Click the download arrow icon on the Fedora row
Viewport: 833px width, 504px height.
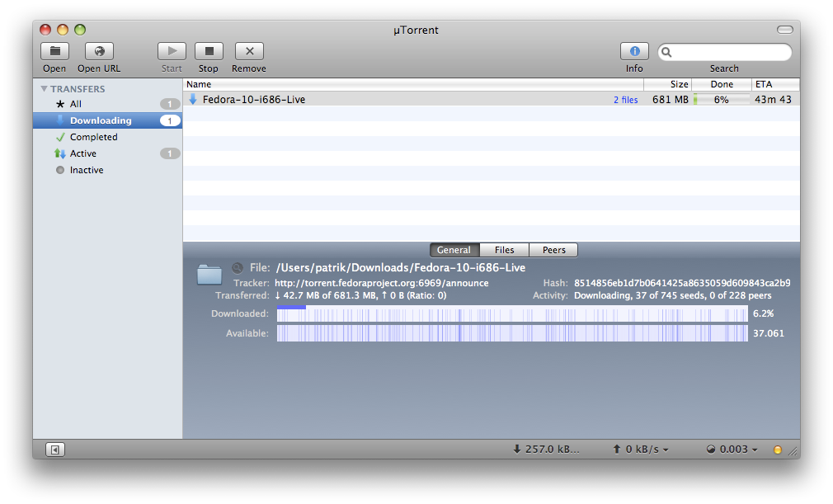tap(193, 99)
